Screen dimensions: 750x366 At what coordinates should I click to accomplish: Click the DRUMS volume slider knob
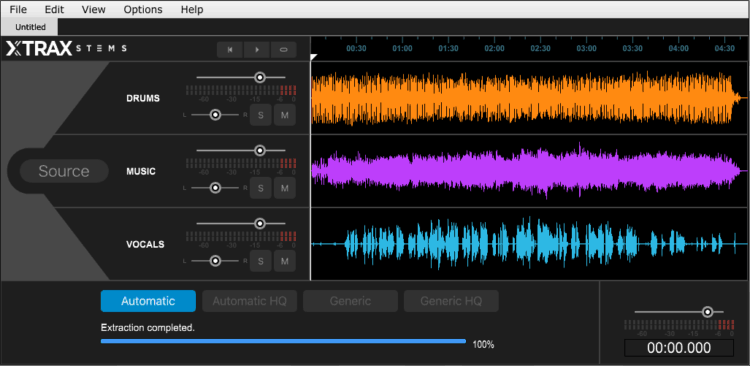pyautogui.click(x=260, y=78)
